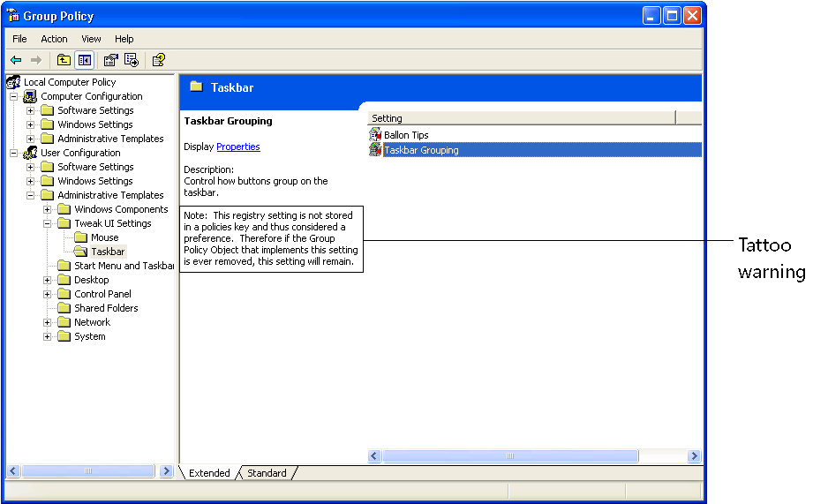Select the Ballon Tips setting
This screenshot has width=813, height=504.
coord(405,135)
